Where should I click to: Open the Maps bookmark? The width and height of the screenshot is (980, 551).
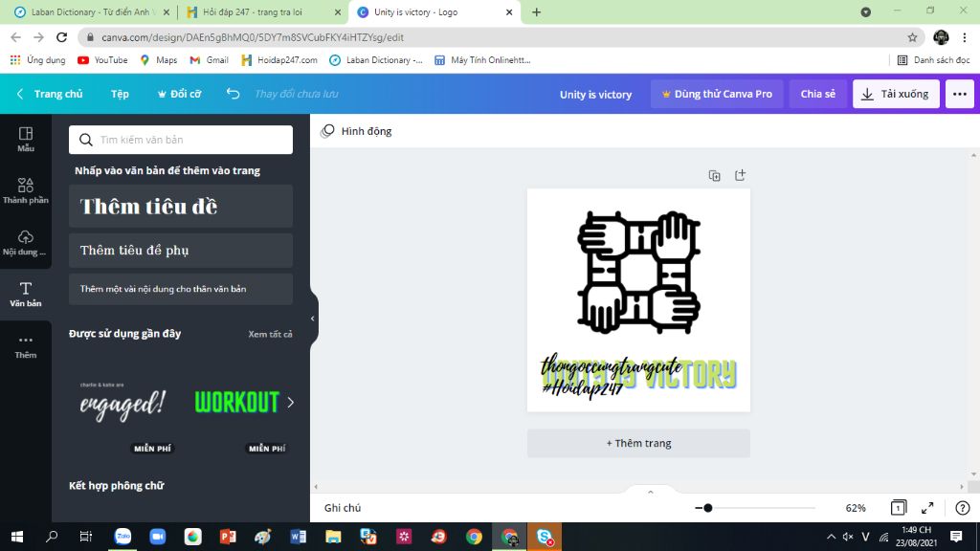coord(158,60)
